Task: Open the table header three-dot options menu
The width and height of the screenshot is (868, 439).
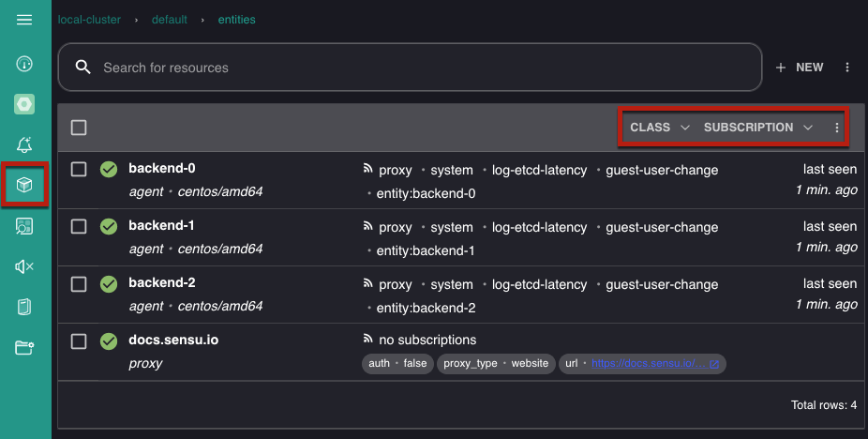Action: coord(836,128)
